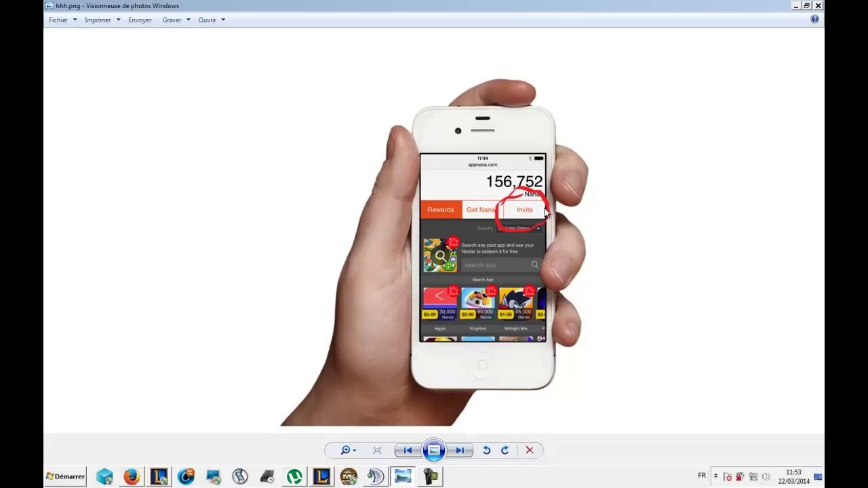This screenshot has height=488, width=868.
Task: Restore down the photo viewer window
Action: 807,5
